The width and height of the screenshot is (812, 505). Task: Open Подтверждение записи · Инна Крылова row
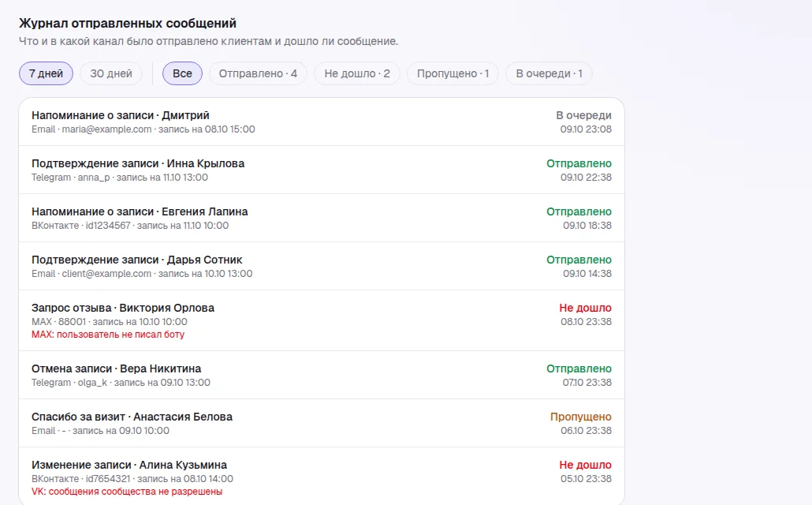click(x=322, y=170)
